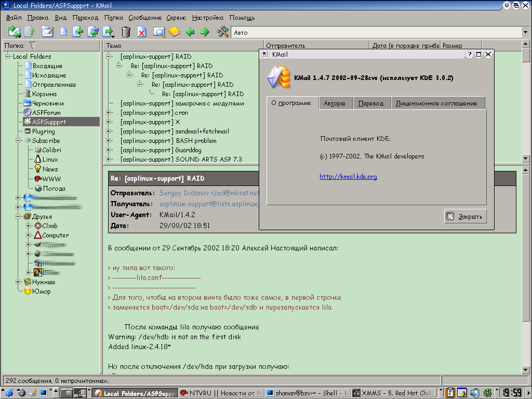Viewport: 532px width, 399px height.
Task: Go to previous message with the left green arrow
Action: 190,32
